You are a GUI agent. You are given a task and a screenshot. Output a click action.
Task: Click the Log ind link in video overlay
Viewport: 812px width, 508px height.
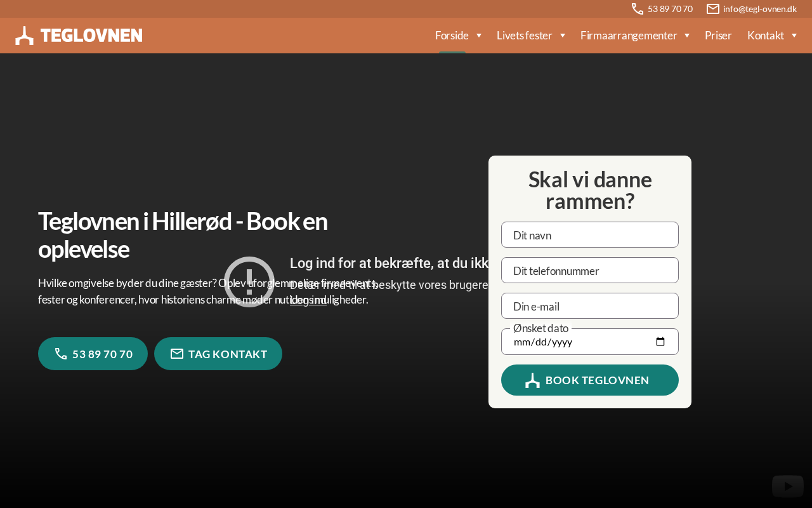[x=308, y=300]
